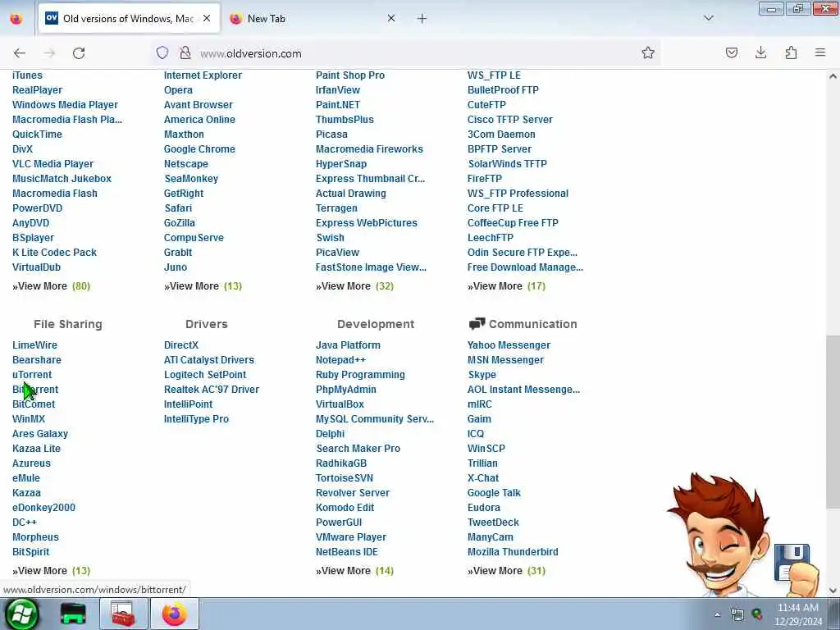
Task: Open the Google Chrome link
Action: tap(199, 149)
